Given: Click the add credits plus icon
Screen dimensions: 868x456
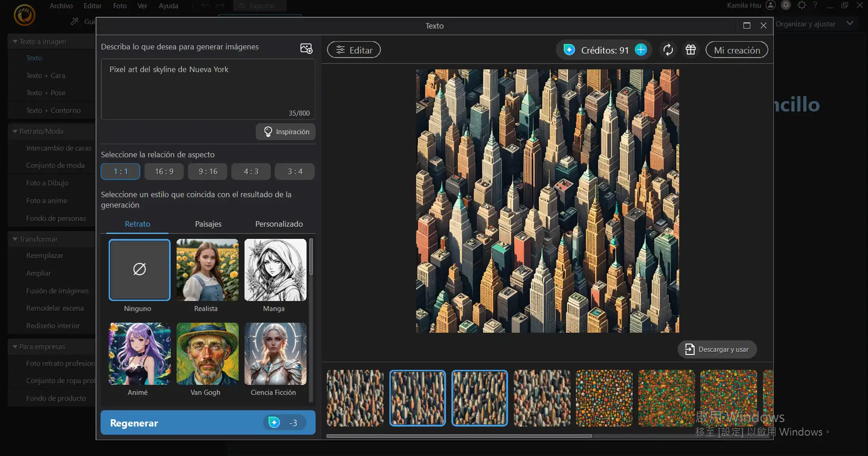Looking at the screenshot, I should click(641, 50).
